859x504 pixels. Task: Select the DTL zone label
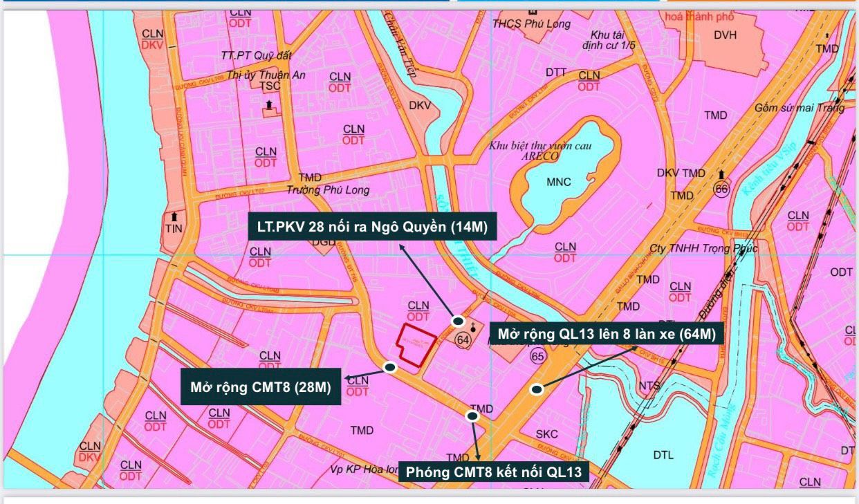point(663,455)
